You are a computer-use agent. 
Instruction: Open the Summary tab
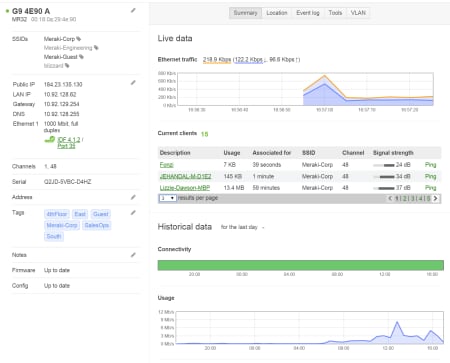click(245, 13)
